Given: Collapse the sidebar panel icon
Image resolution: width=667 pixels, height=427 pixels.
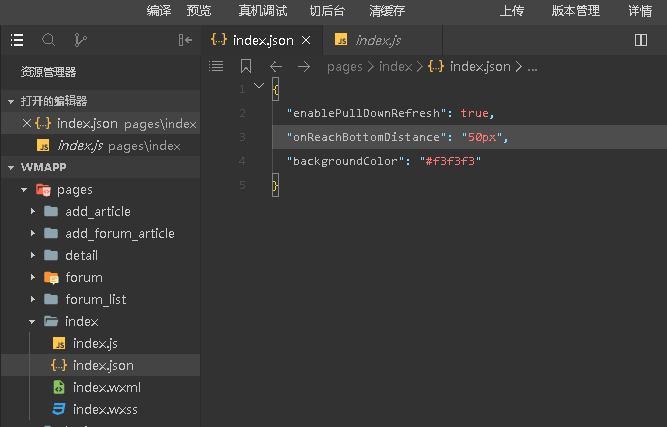Looking at the screenshot, I should click(185, 40).
